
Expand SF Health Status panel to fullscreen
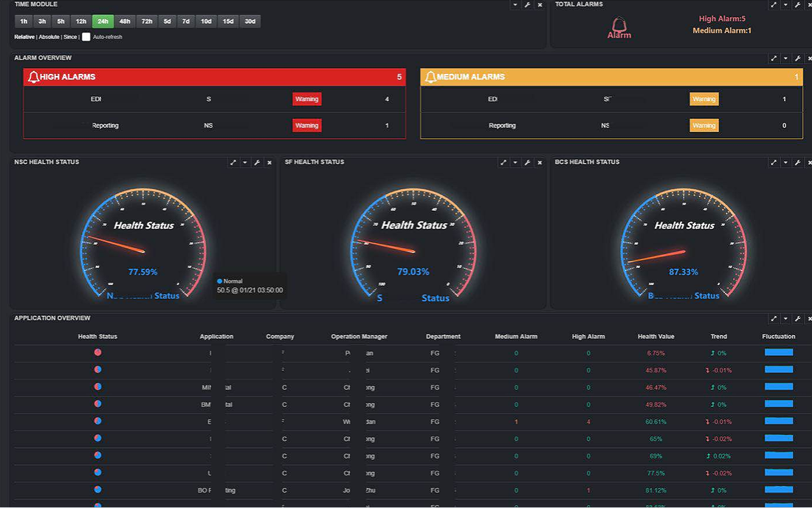tap(503, 162)
